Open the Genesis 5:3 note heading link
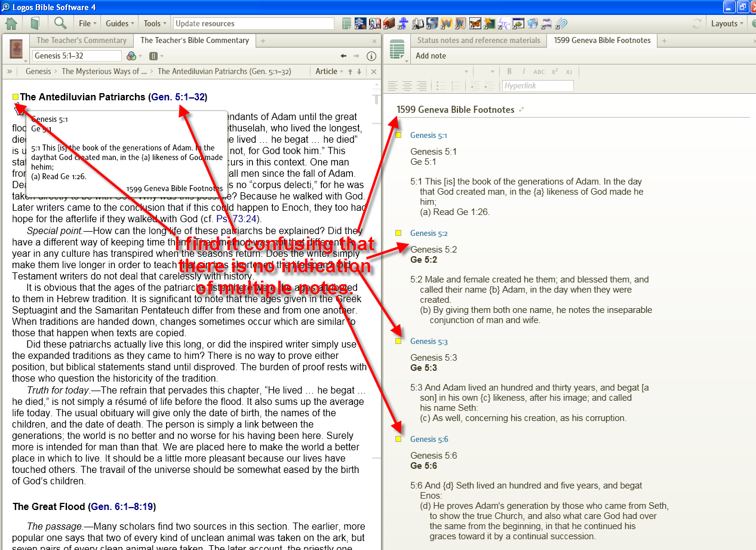This screenshot has height=550, width=756. [429, 342]
